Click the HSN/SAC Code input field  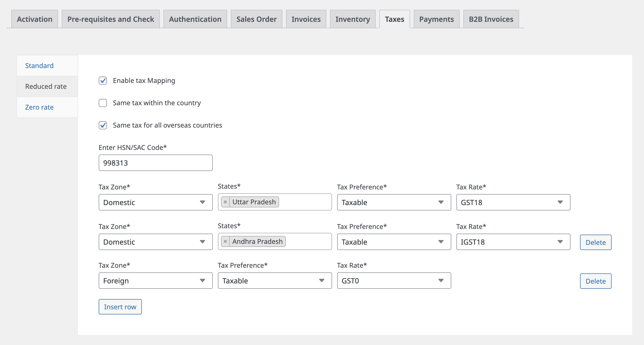155,163
